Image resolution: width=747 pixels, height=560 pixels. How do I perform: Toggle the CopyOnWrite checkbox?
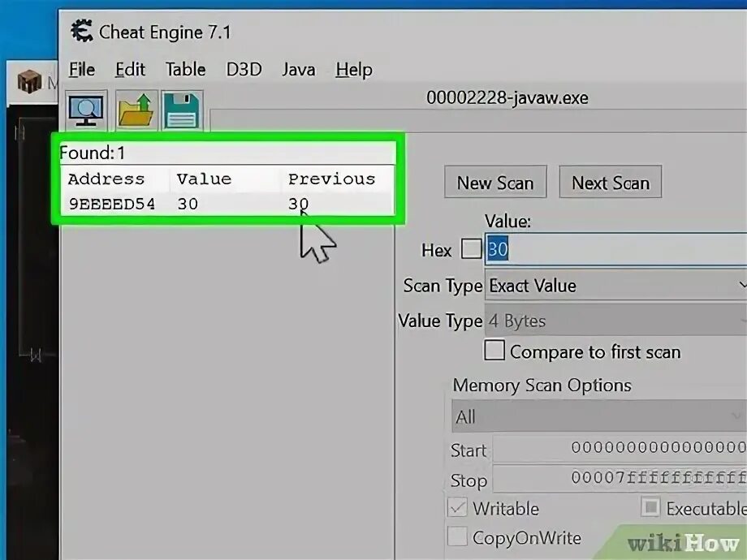coord(457,536)
